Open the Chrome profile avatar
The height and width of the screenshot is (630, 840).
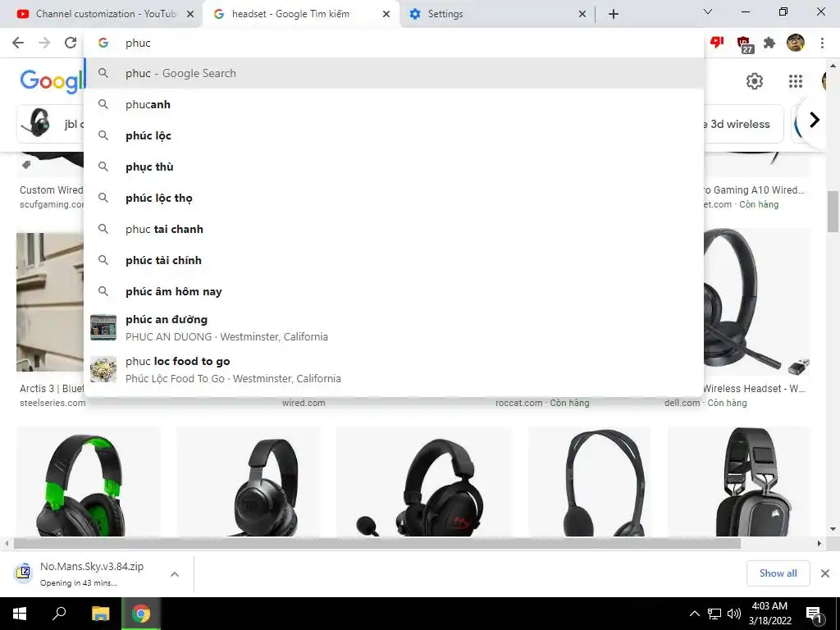[x=796, y=43]
